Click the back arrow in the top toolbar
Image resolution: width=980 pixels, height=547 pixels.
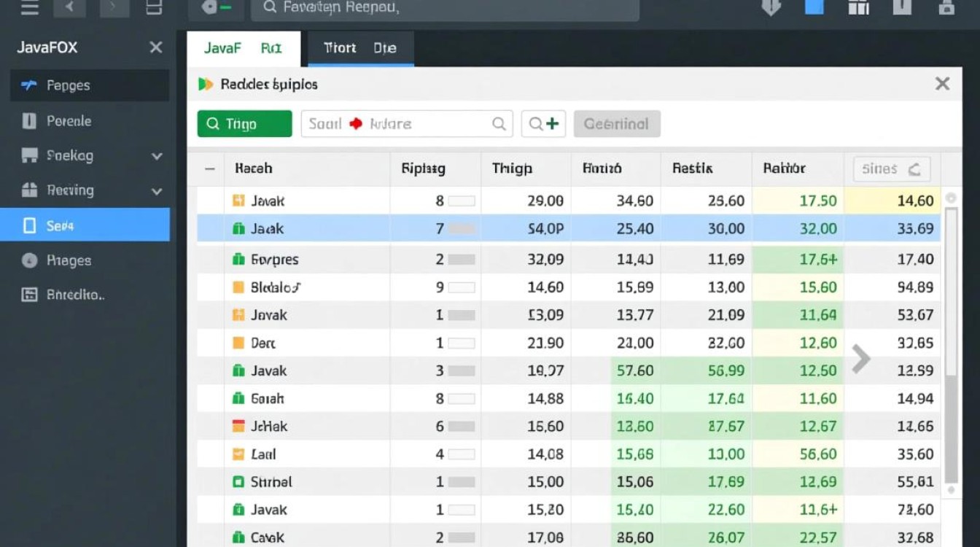[x=69, y=8]
